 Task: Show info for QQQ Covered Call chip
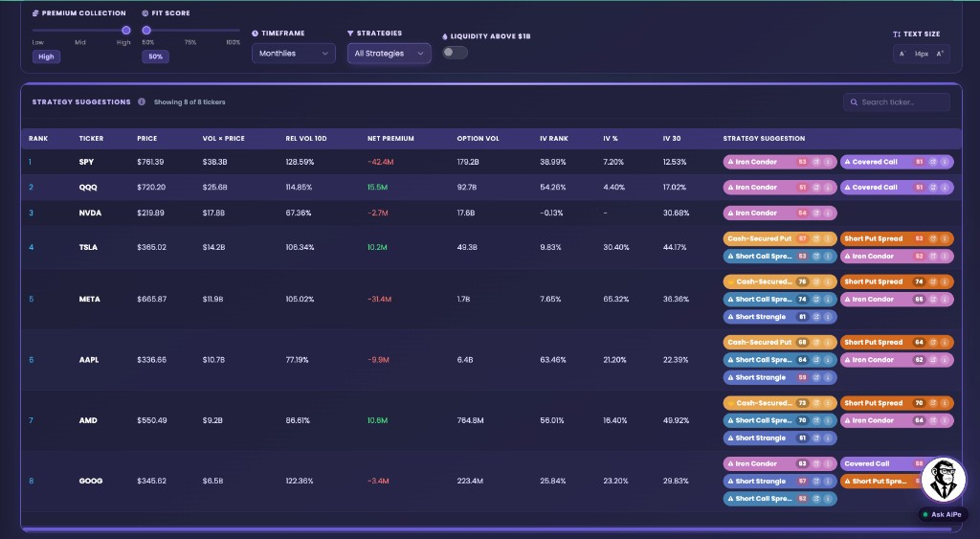click(x=945, y=188)
